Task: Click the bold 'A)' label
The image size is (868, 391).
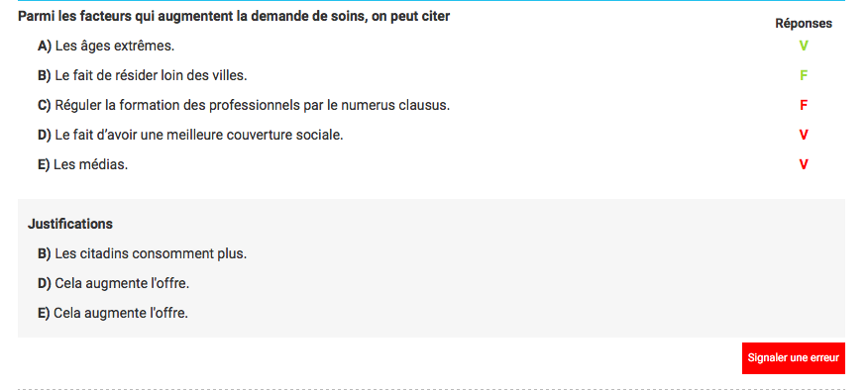Action: (x=45, y=47)
